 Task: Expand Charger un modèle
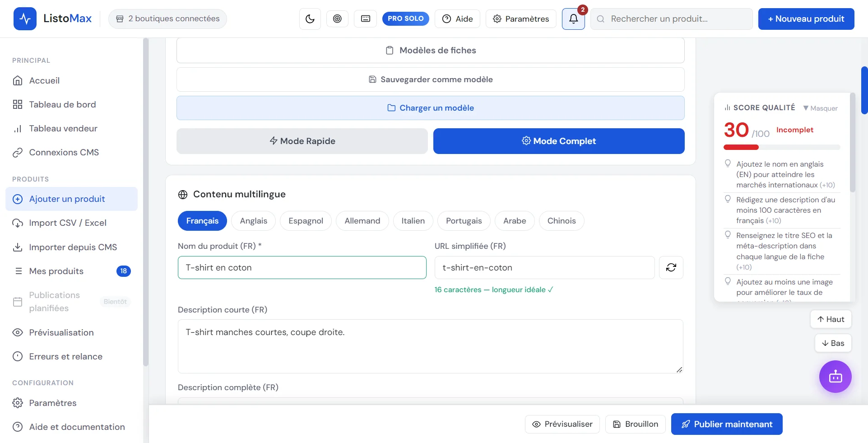[430, 108]
